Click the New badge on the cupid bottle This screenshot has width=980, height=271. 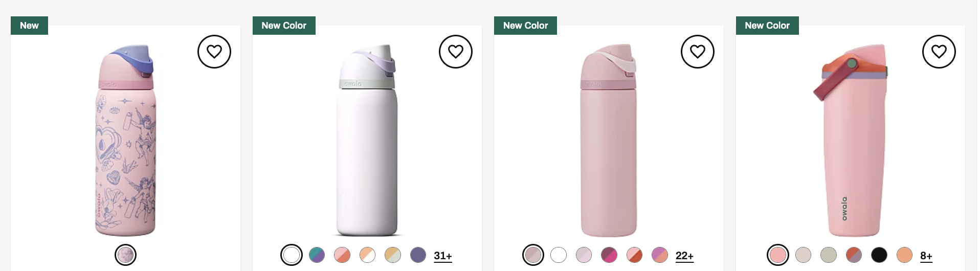pos(29,26)
